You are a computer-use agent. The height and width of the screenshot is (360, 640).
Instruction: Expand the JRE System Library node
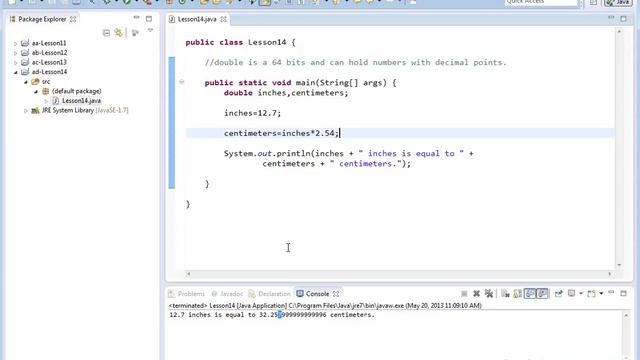pos(26,111)
